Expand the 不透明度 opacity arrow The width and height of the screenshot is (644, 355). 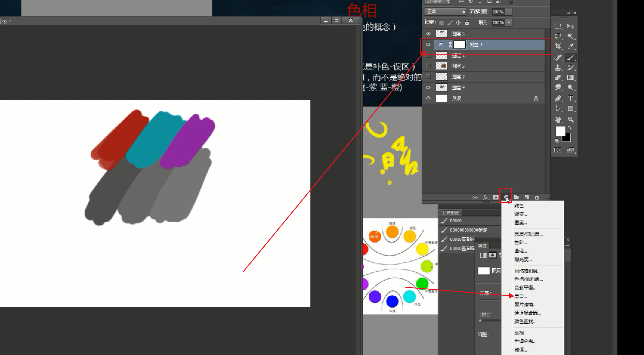point(509,12)
